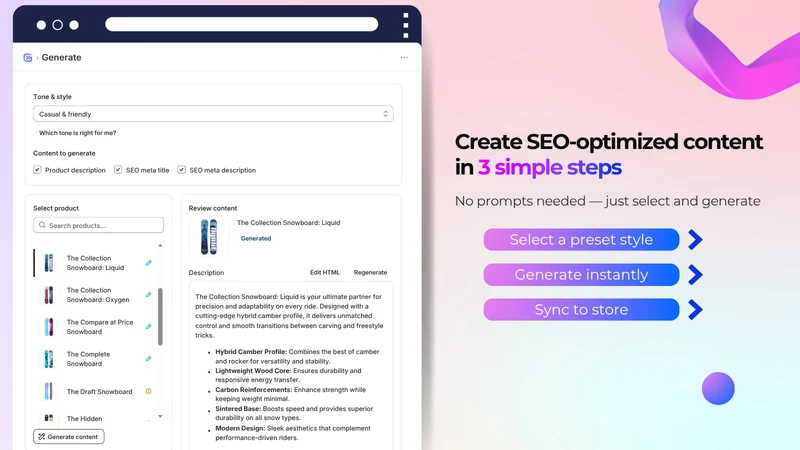
Task: Click the product list scroll up arrow
Action: click(x=160, y=245)
